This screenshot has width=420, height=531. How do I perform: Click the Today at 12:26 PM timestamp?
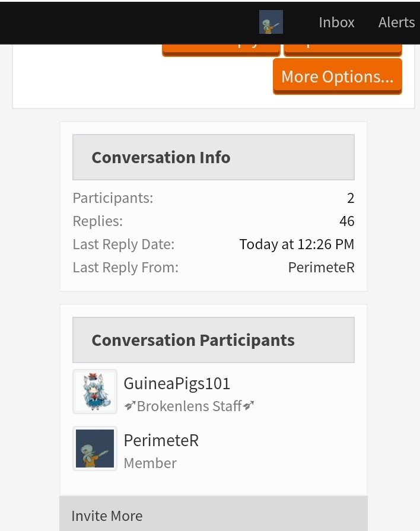coord(297,244)
